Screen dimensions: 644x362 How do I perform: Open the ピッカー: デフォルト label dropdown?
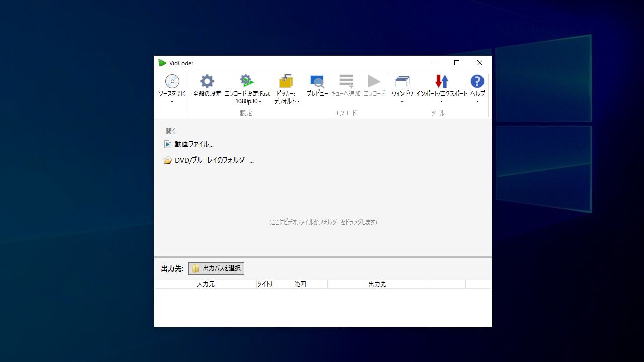click(x=287, y=97)
